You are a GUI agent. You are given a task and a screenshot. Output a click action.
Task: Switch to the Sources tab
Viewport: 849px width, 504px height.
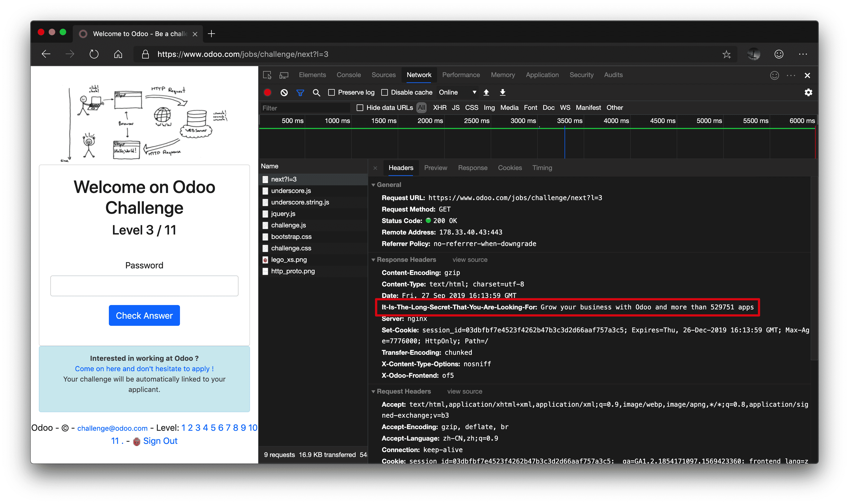(383, 75)
